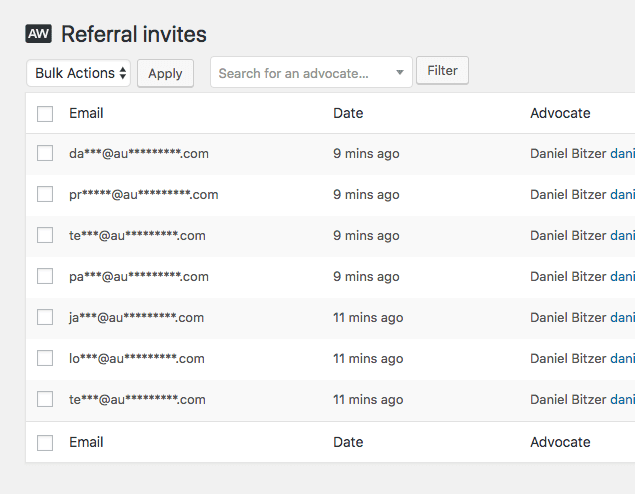
Task: Click the Date label in the table footer
Action: (348, 441)
